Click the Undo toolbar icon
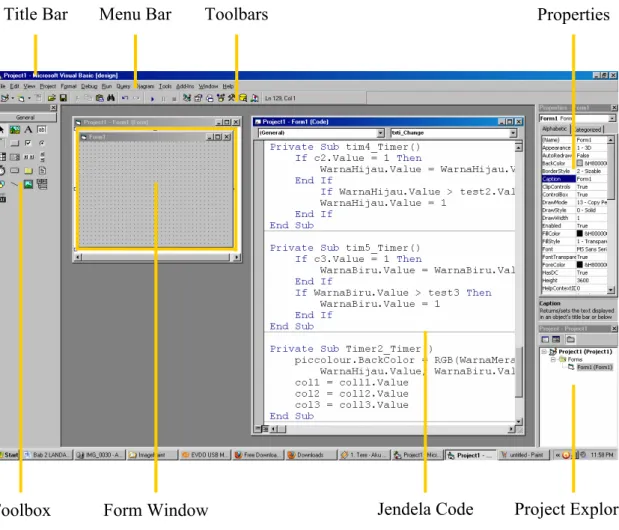Viewport: 619px width, 530px height. point(125,98)
